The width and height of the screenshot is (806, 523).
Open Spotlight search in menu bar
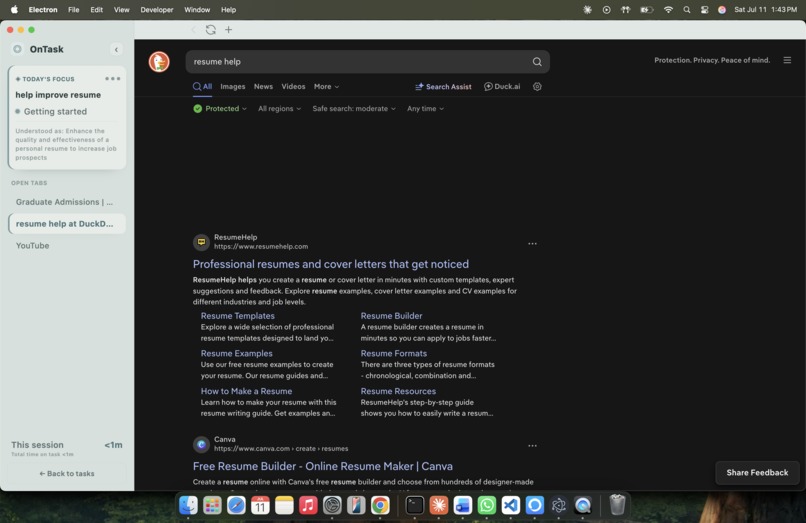coord(687,10)
